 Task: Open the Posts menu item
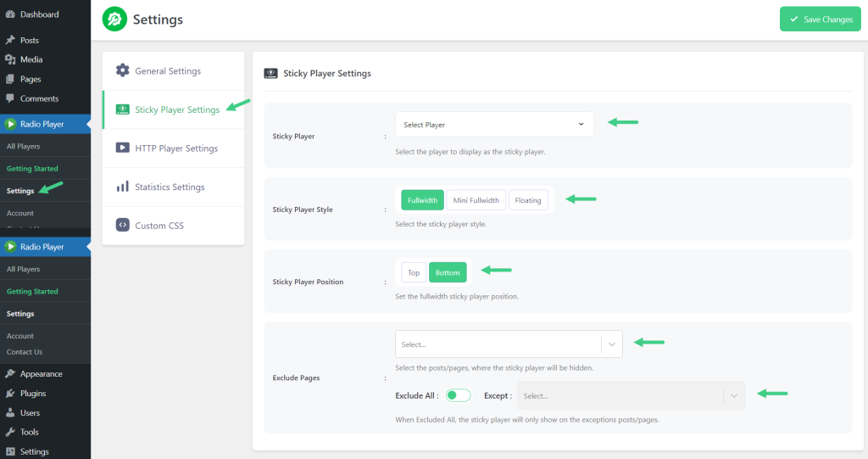point(46,40)
